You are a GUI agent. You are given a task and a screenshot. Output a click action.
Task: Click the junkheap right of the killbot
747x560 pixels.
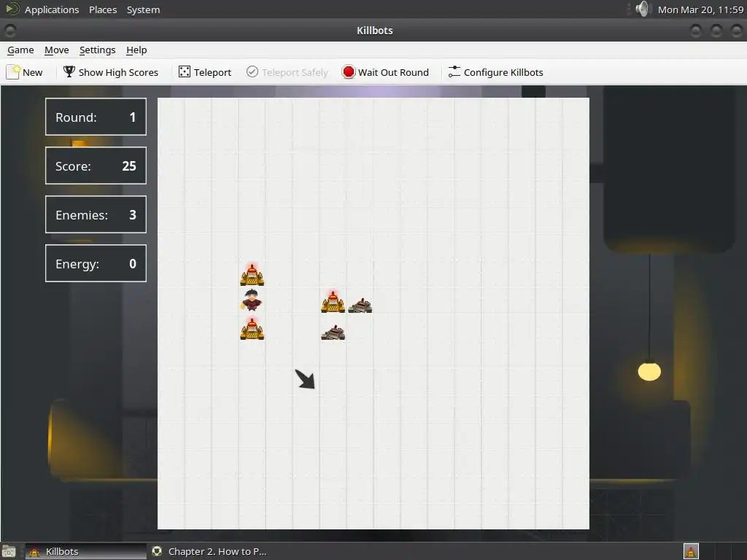(360, 306)
